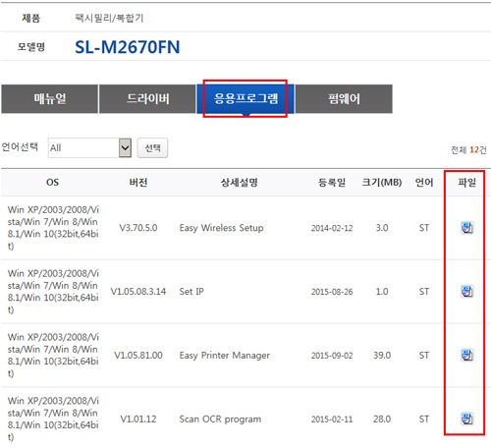The width and height of the screenshot is (491, 448).
Task: Click the 언어 column header
Action: click(x=424, y=183)
